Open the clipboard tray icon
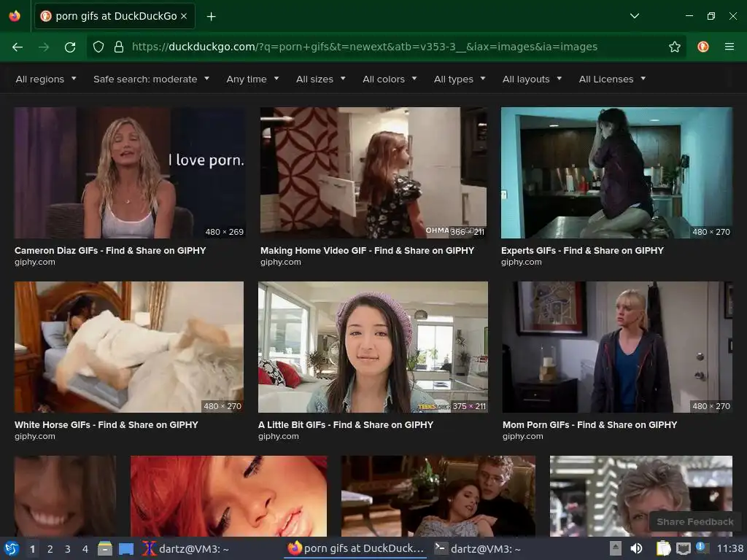Screen dimensions: 747x560 662,548
